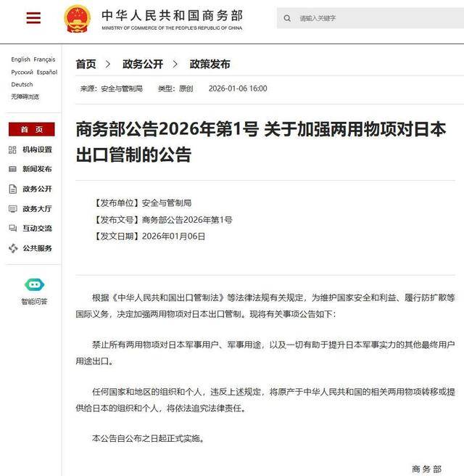Click the 政务大厅 monitor icon
Image resolution: width=464 pixels, height=476 pixels.
pos(13,209)
